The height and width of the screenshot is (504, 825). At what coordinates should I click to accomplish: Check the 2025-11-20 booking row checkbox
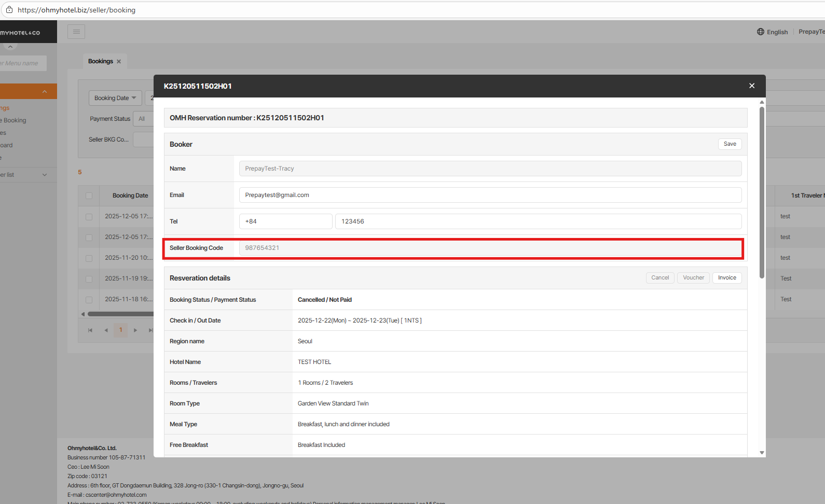(89, 258)
